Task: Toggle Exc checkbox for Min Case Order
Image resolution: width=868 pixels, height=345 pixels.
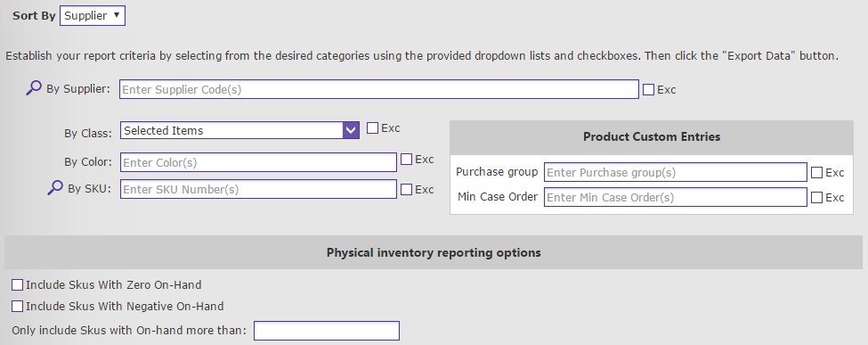Action: coord(816,197)
